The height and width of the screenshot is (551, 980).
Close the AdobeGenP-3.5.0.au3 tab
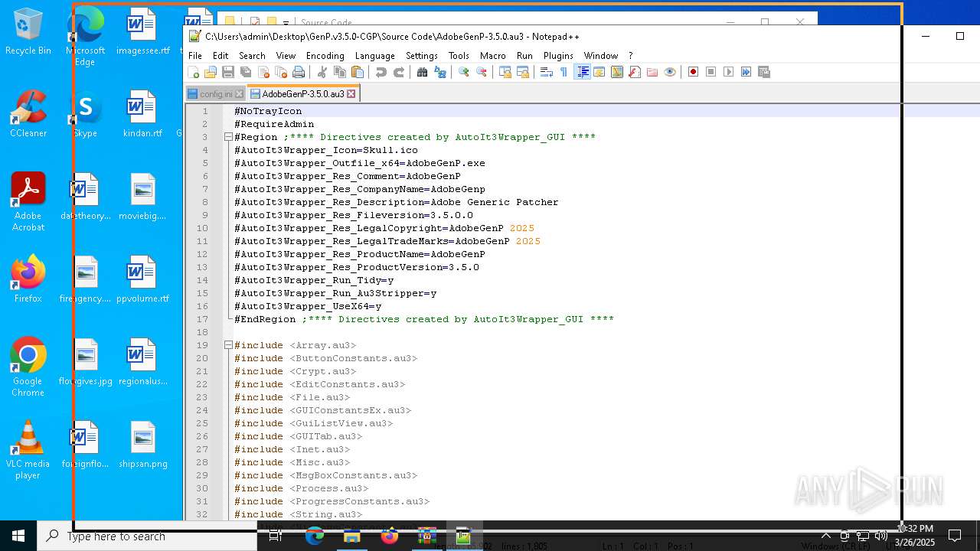click(x=351, y=94)
